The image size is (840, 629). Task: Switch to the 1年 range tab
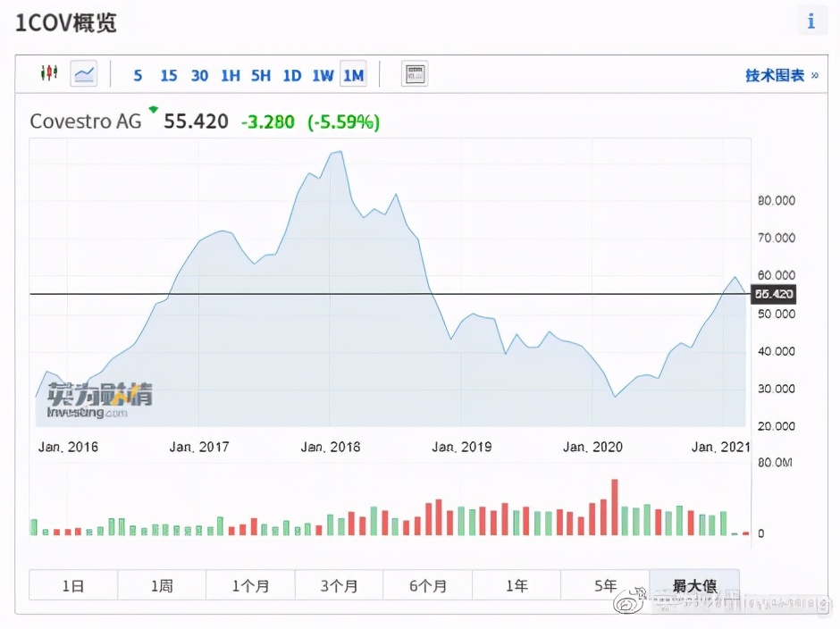point(517,585)
